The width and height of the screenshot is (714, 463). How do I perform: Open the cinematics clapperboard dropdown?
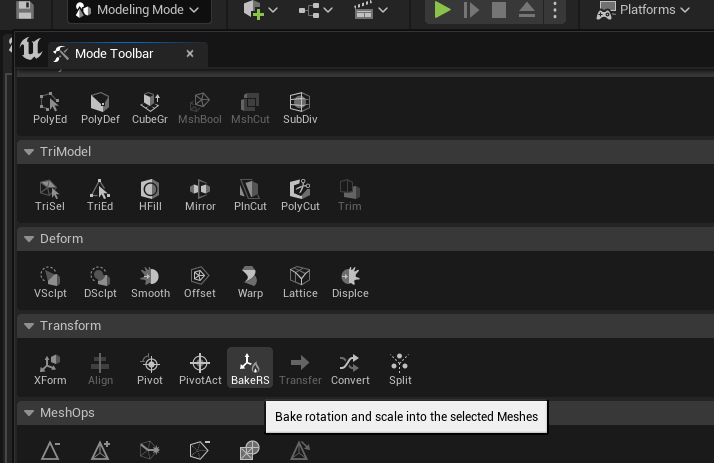coord(371,10)
